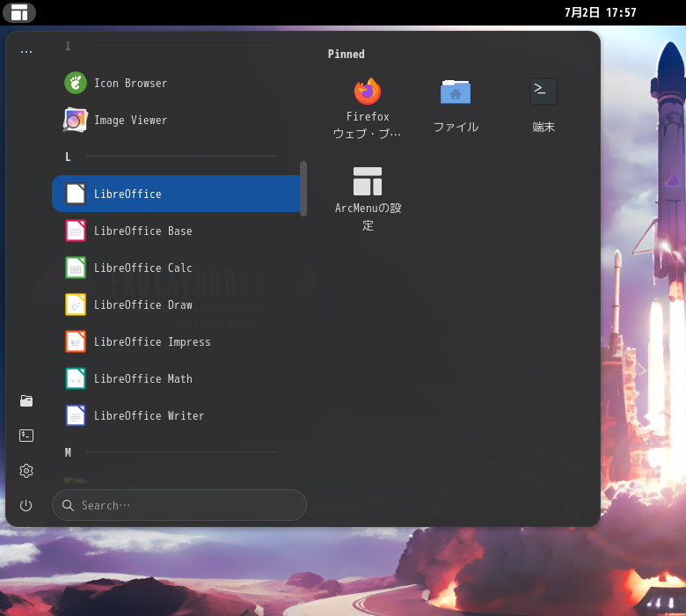Open pinned Firefox web browser
Viewport: 686px width, 616px height.
[368, 107]
